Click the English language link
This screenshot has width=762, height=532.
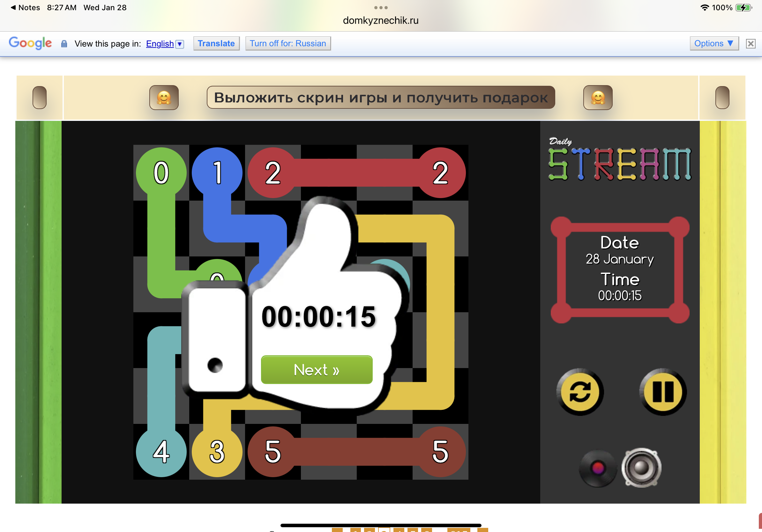click(x=160, y=44)
